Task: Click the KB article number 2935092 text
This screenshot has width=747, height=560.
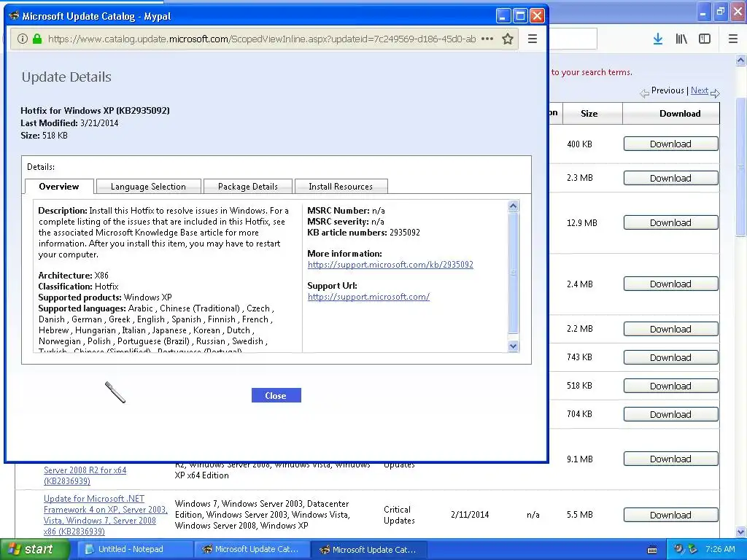Action: click(x=404, y=233)
